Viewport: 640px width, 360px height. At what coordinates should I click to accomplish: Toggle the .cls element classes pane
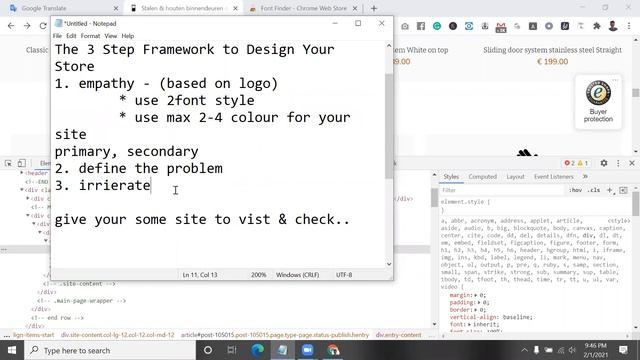tap(594, 190)
